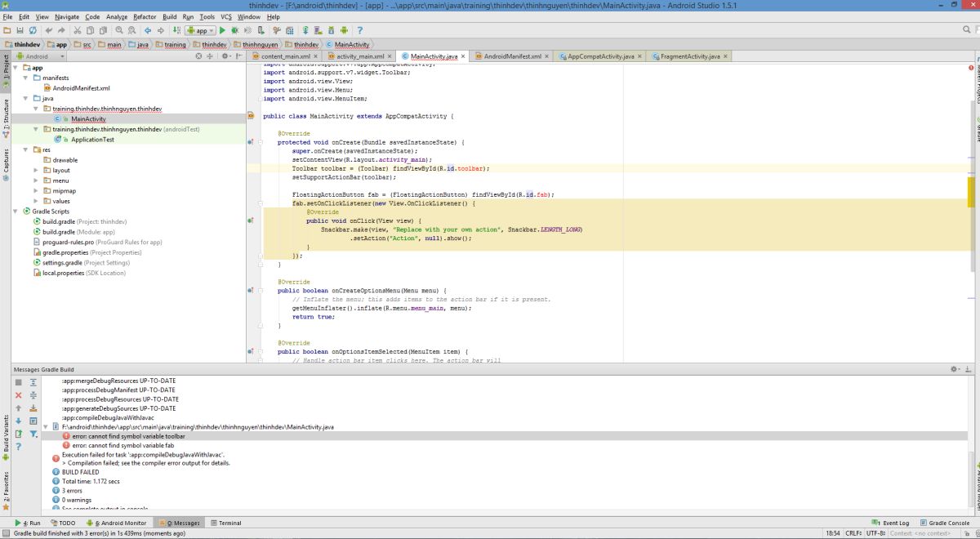Viewport: 980px width, 539px height.
Task: Open the app run configuration dropdown
Action: pos(201,30)
